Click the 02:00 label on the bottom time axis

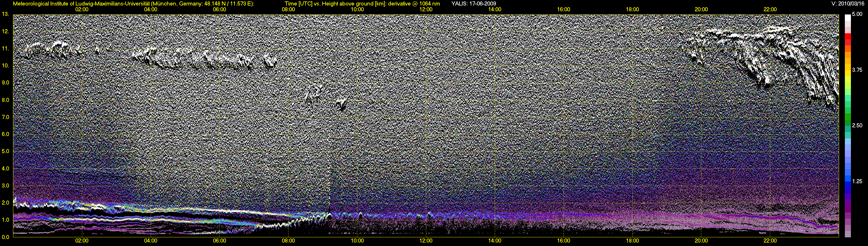(82, 241)
